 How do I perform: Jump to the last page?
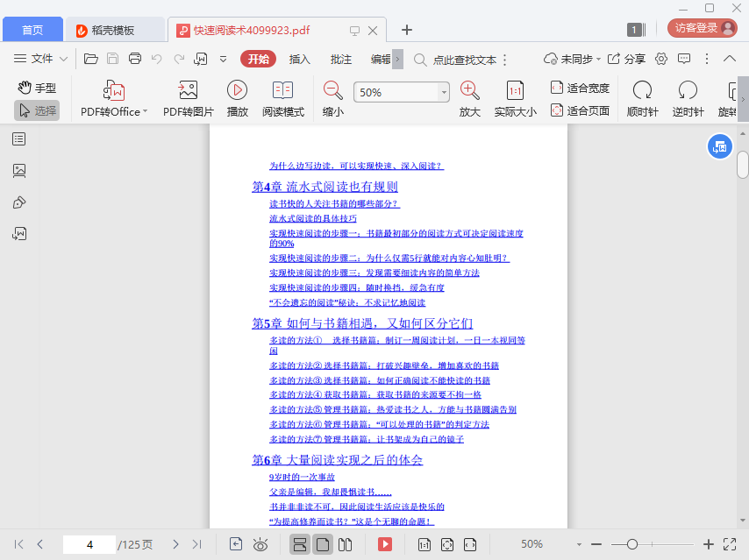pos(196,544)
